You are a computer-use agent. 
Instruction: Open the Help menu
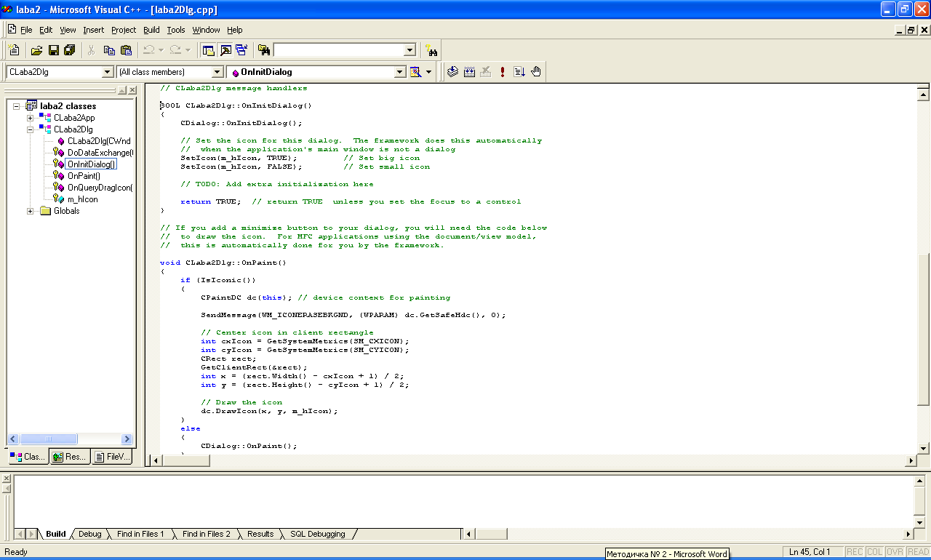click(235, 30)
